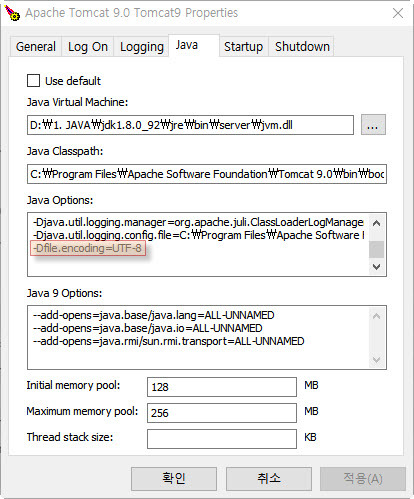Open the Shutdown tab
The image size is (414, 499).
coord(302,47)
